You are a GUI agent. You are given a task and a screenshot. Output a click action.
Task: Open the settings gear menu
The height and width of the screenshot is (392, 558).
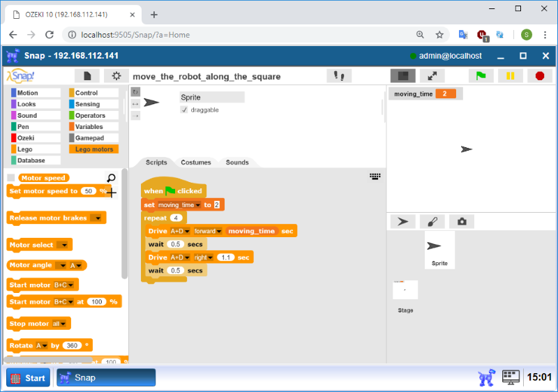pos(116,76)
